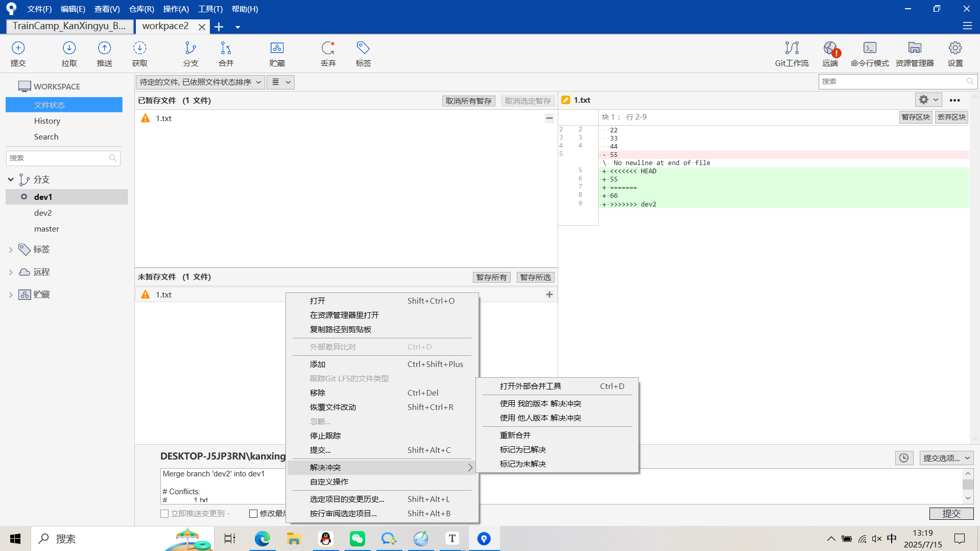The height and width of the screenshot is (551, 980).
Task: Open QQ penguin icon in taskbar
Action: 325,538
